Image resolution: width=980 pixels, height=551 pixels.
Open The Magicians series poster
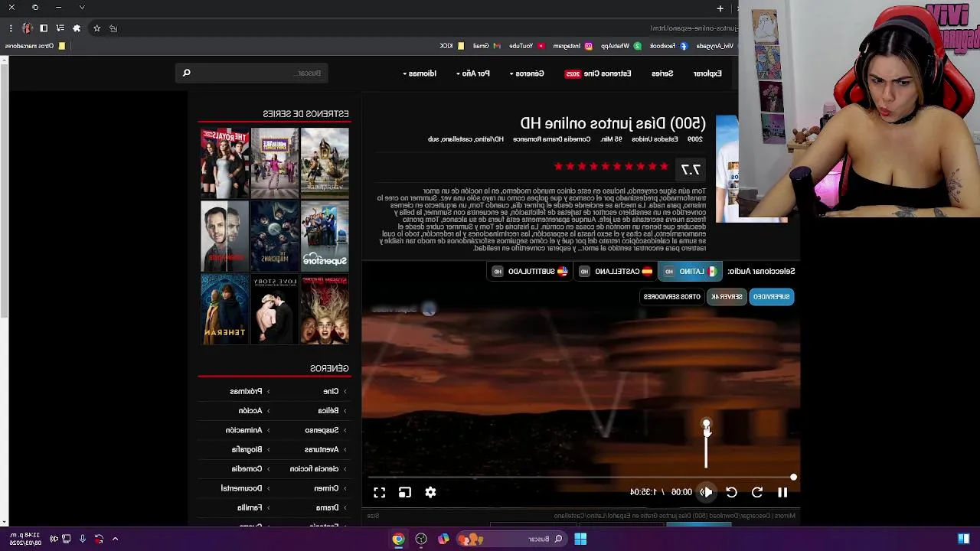pos(275,236)
